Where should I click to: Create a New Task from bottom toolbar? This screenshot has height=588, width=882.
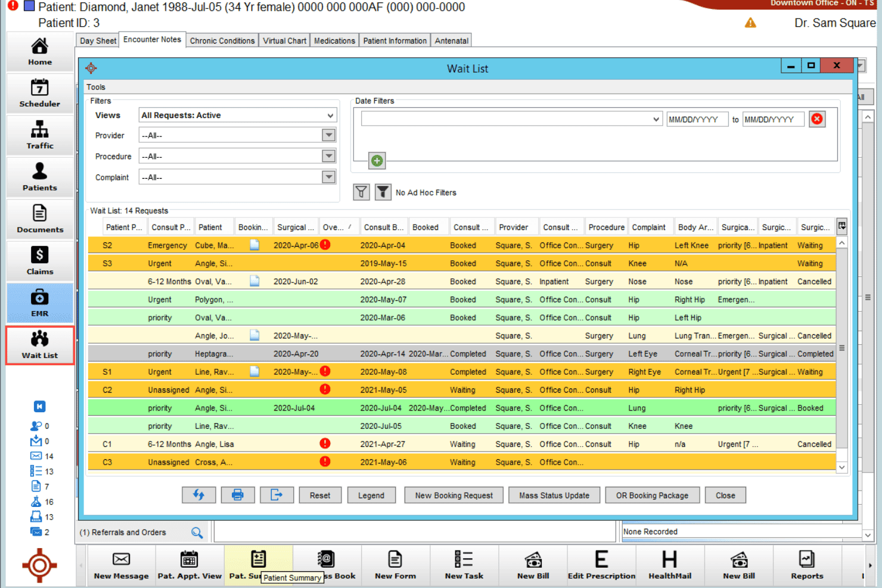point(464,565)
